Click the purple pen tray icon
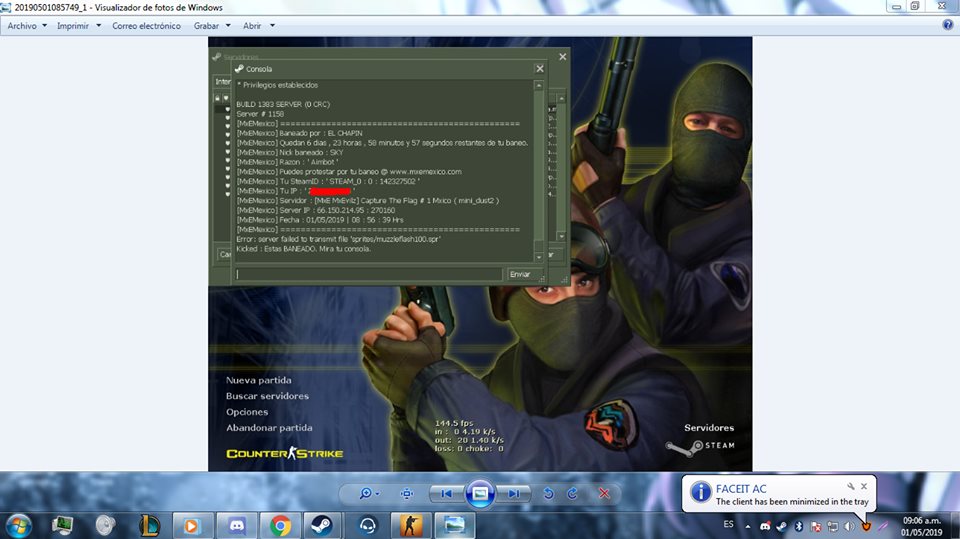The image size is (960, 539). coord(883,526)
